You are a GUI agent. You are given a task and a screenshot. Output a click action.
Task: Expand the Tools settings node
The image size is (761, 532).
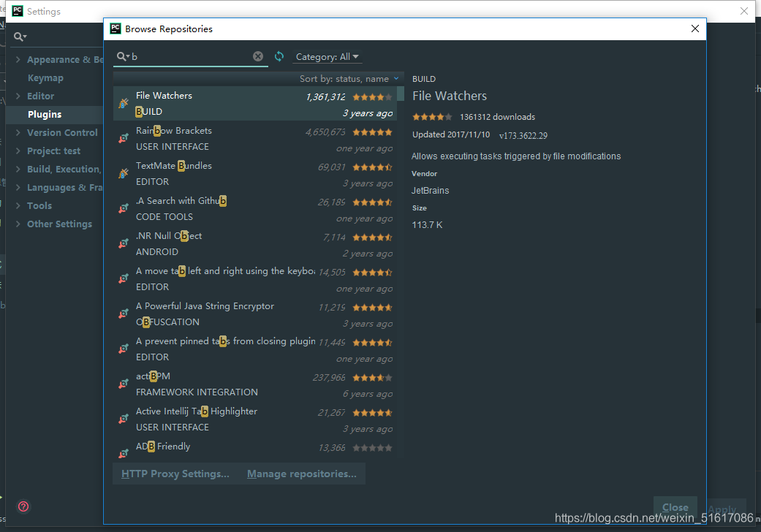tap(18, 205)
